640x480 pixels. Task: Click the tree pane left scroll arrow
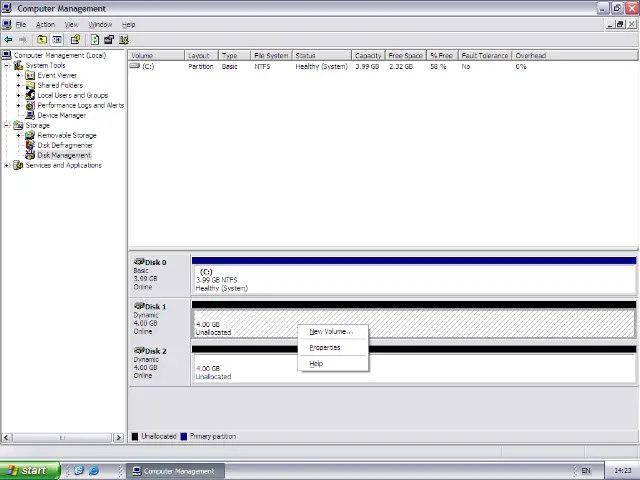coord(6,438)
